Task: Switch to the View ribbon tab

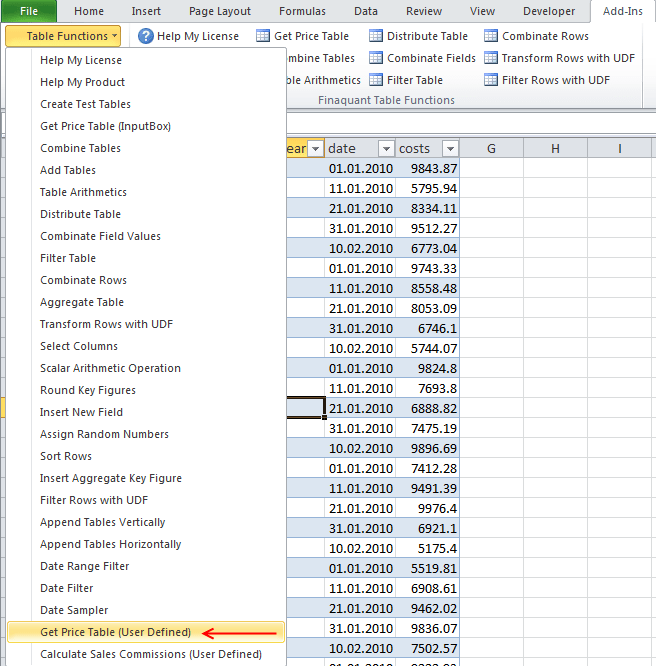Action: 482,11
